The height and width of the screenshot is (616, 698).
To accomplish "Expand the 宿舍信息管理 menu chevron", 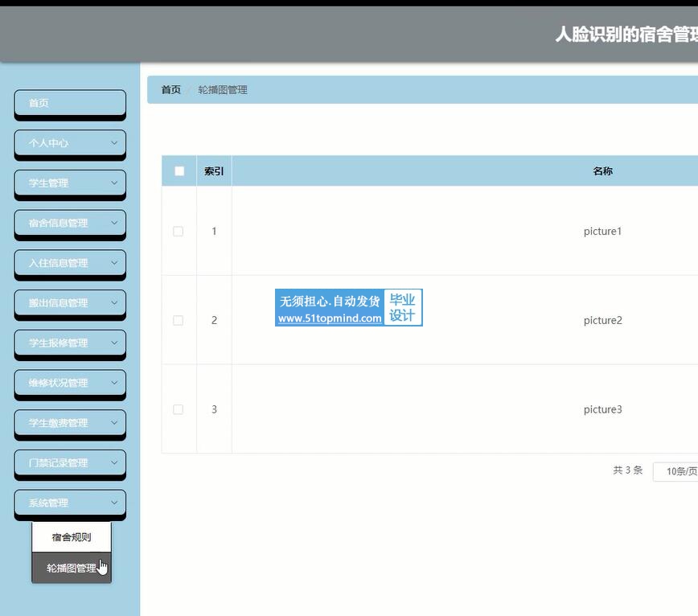I will point(114,223).
